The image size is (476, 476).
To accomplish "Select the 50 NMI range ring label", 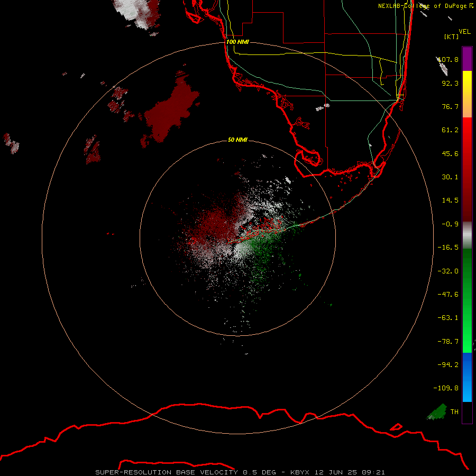I will pos(237,140).
